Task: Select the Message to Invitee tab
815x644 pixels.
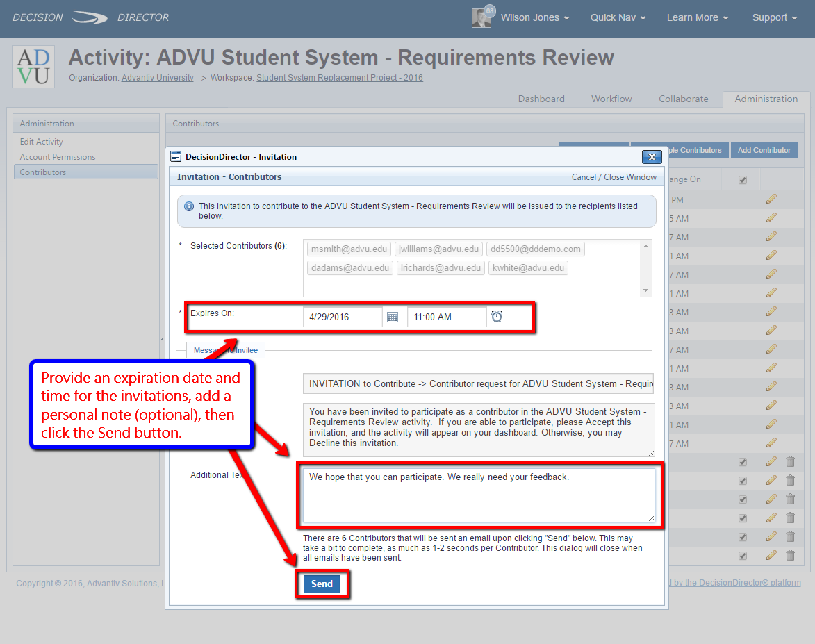Action: pos(226,350)
